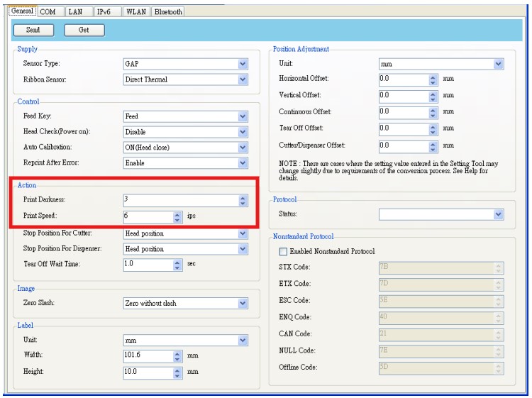Click the Send button

tap(33, 30)
